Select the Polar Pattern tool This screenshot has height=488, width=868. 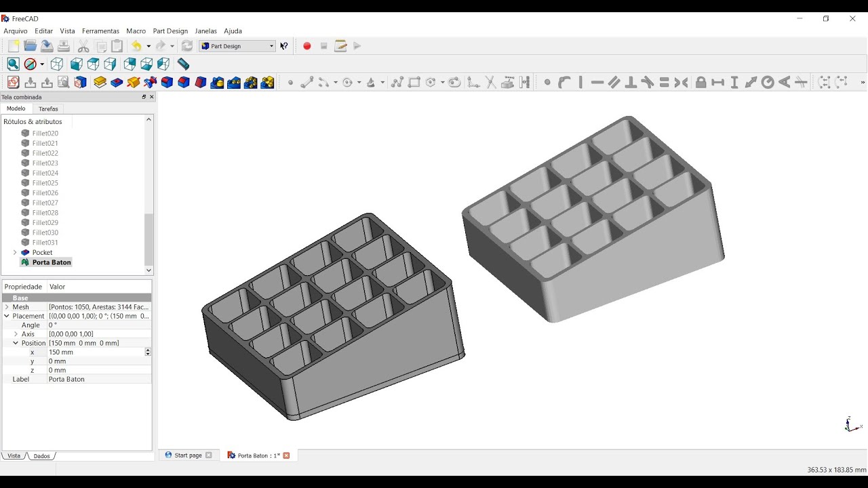click(251, 83)
